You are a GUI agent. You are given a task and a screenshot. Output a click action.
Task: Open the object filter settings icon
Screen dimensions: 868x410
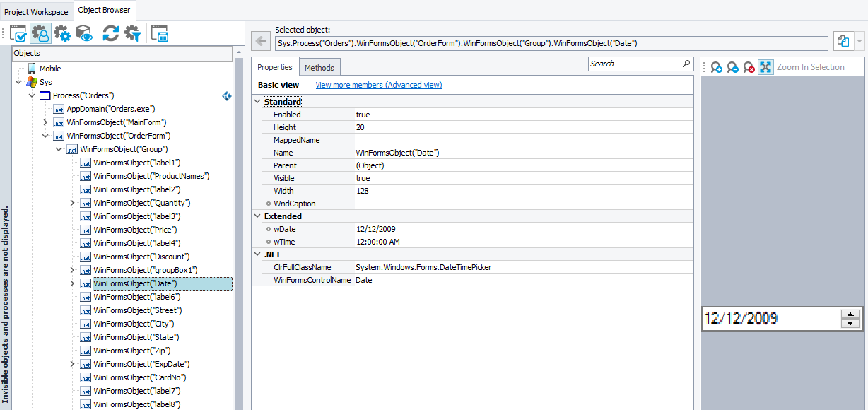133,33
